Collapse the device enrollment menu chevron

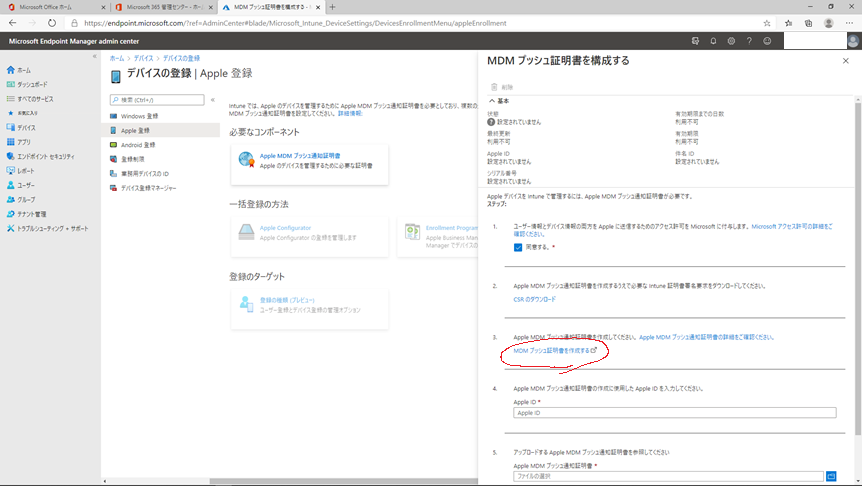click(x=213, y=100)
